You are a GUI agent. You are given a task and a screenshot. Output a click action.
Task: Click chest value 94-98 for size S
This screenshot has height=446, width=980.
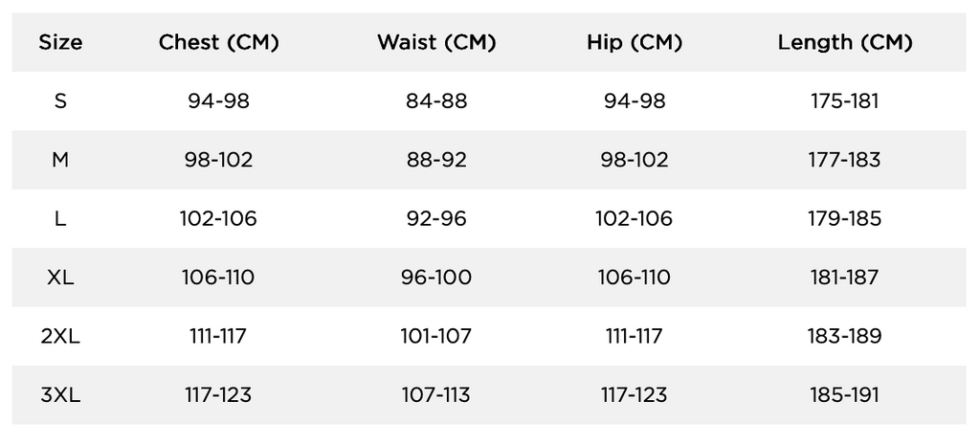click(219, 101)
